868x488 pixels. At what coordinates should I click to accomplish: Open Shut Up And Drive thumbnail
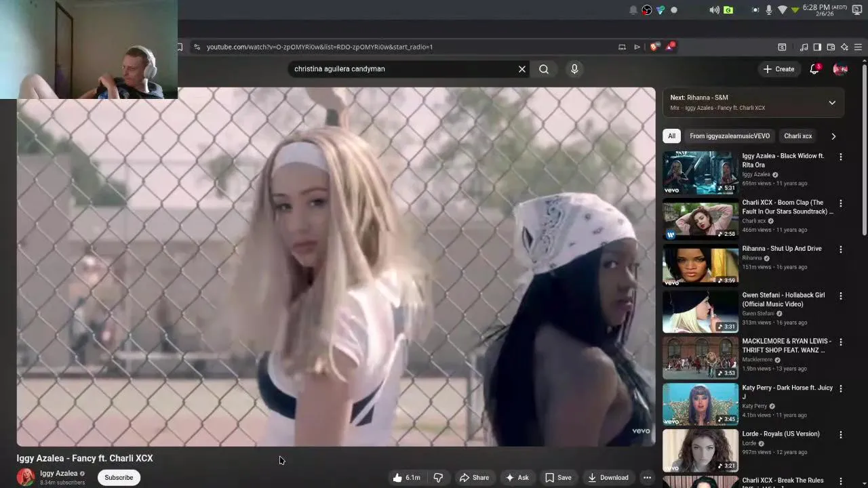click(x=701, y=265)
